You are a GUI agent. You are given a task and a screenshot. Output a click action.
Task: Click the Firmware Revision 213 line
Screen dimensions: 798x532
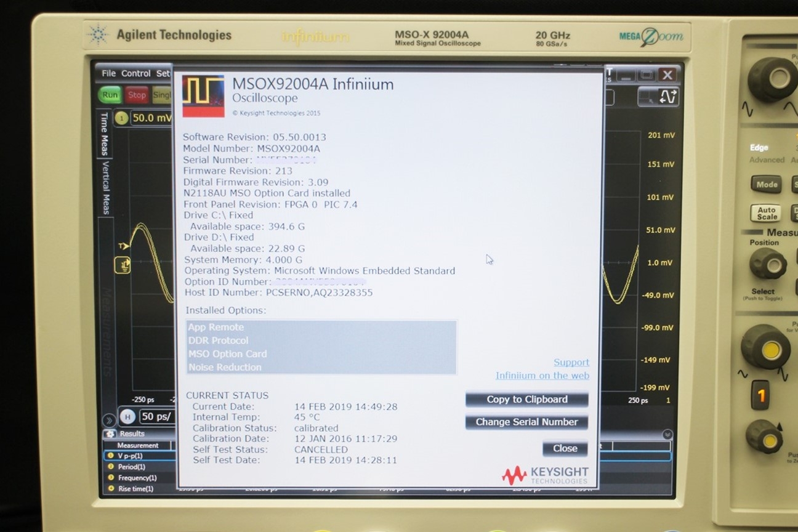[238, 171]
